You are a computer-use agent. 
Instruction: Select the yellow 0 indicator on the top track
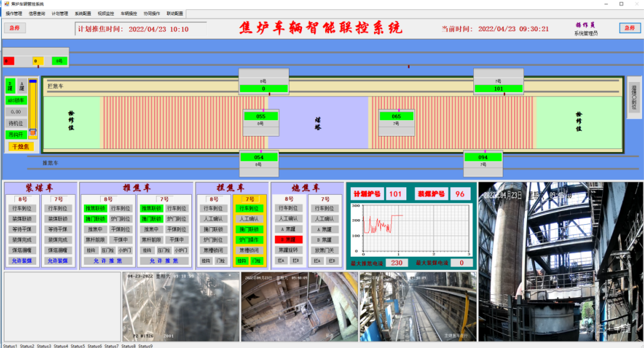click(x=38, y=61)
